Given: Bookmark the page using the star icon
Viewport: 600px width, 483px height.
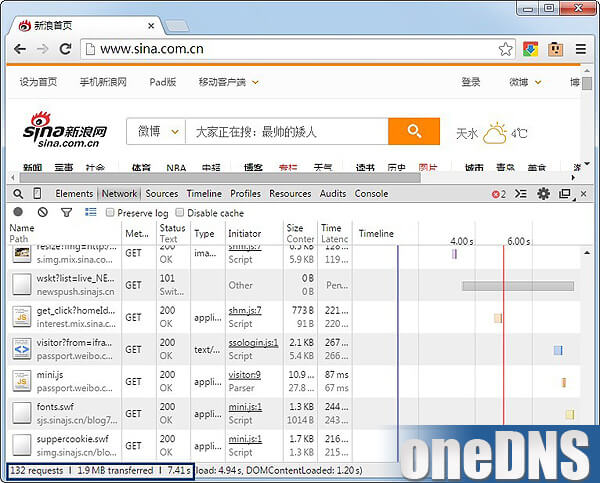Looking at the screenshot, I should coord(505,49).
